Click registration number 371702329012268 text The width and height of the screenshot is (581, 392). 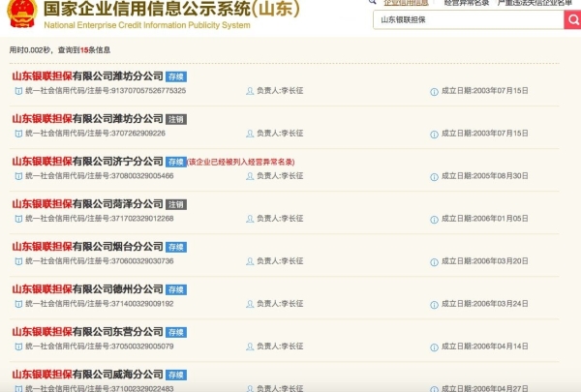click(142, 219)
